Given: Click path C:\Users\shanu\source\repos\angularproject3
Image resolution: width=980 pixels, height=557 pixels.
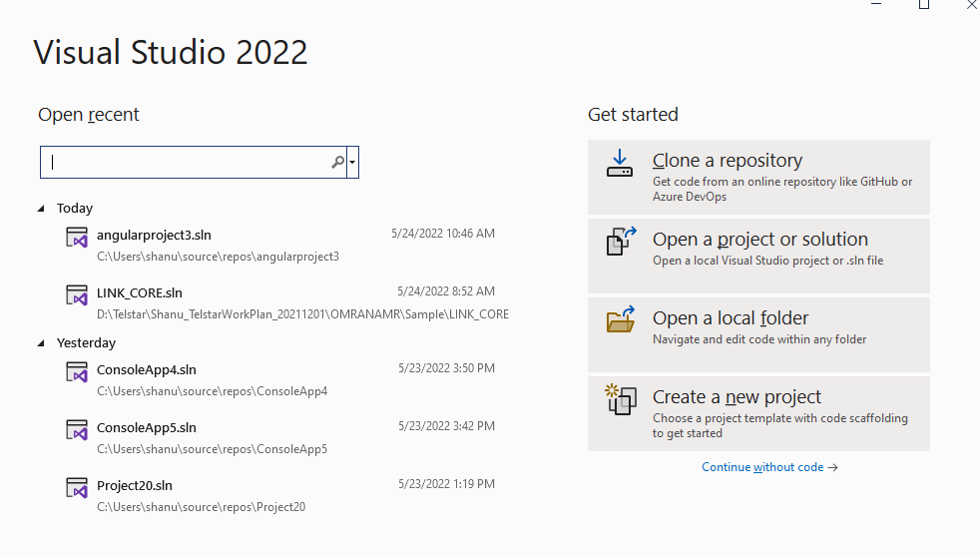Looking at the screenshot, I should (219, 257).
